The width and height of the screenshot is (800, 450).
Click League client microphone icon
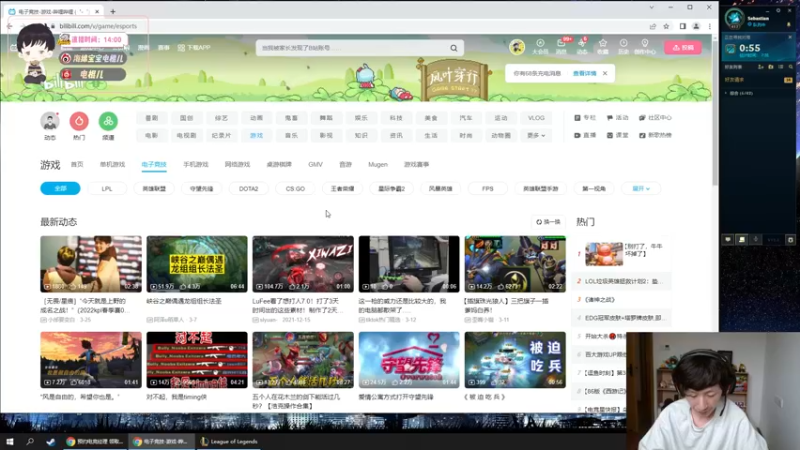756,239
